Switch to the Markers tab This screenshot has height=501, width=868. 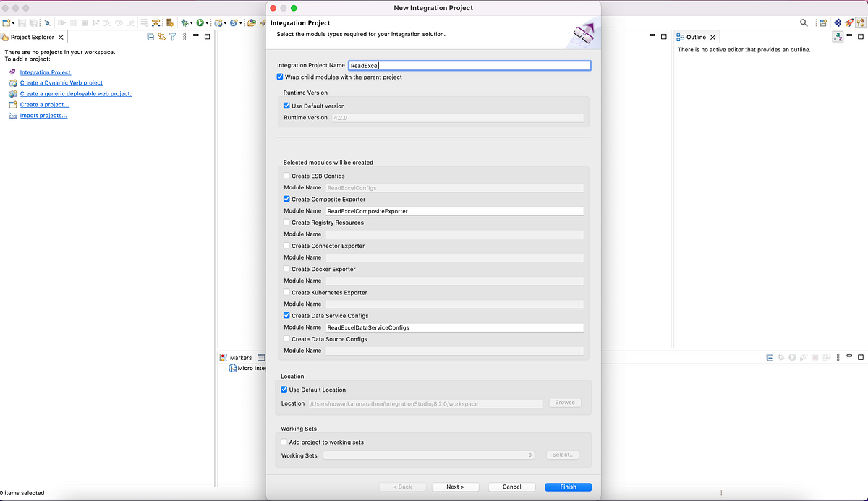point(236,357)
